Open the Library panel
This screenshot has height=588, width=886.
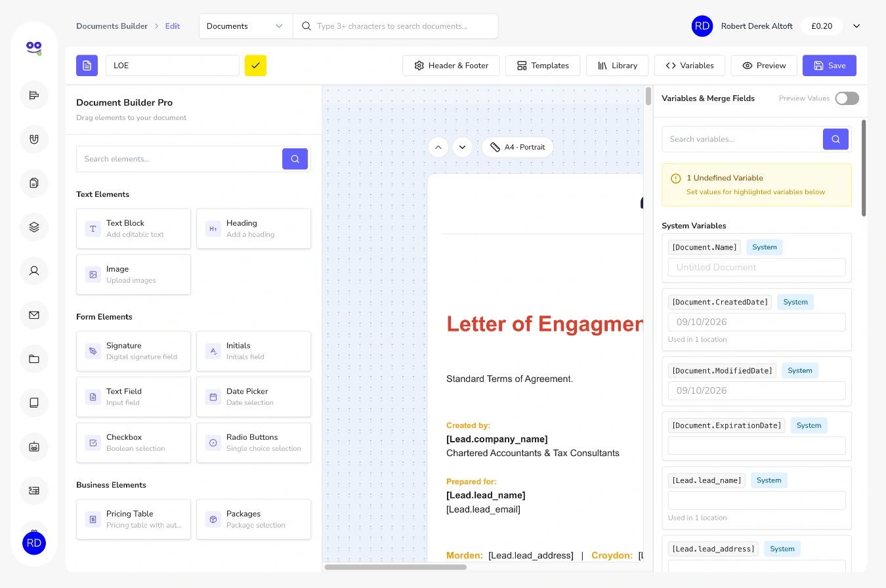[x=617, y=66]
